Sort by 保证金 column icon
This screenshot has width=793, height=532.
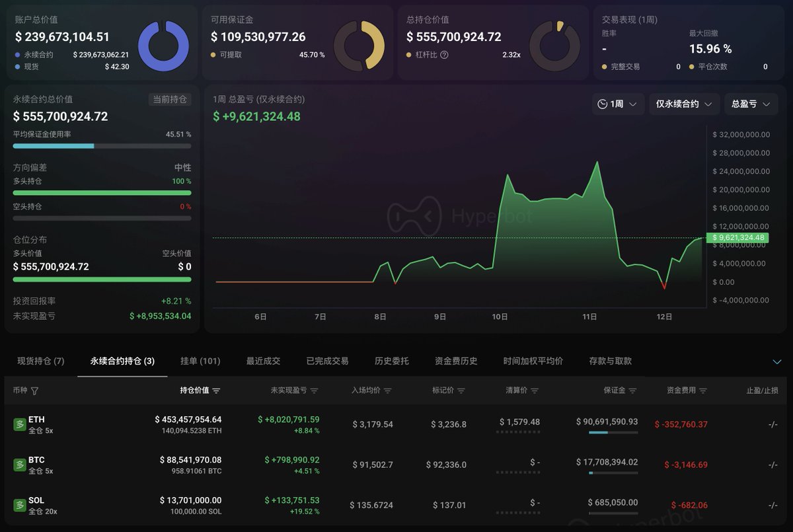pos(632,391)
